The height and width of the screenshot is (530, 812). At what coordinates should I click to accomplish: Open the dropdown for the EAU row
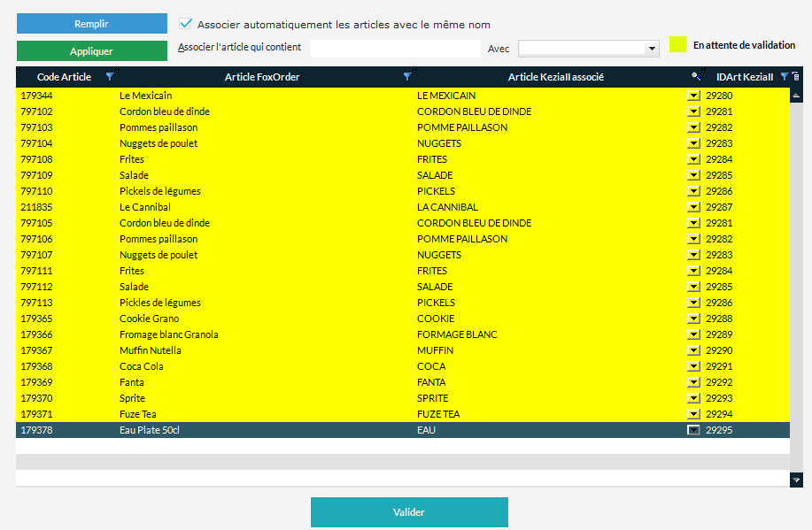693,430
